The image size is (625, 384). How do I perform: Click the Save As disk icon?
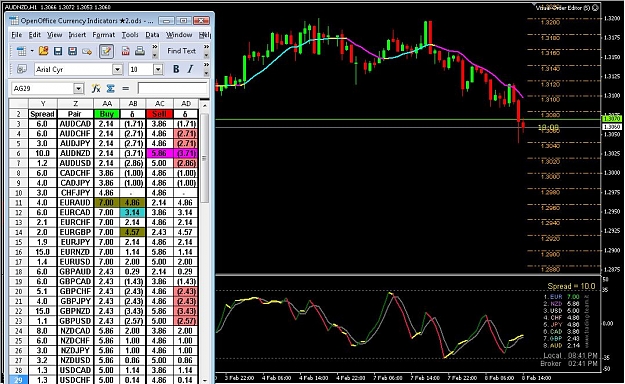pyautogui.click(x=72, y=51)
